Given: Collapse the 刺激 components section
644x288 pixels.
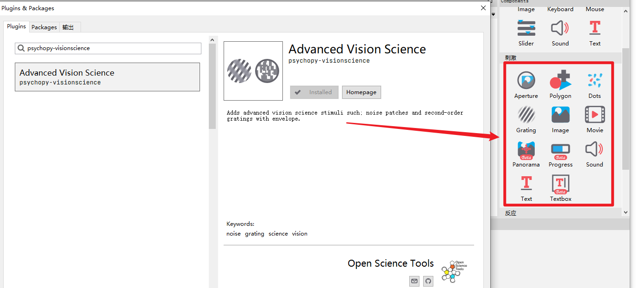Looking at the screenshot, I should pos(510,58).
